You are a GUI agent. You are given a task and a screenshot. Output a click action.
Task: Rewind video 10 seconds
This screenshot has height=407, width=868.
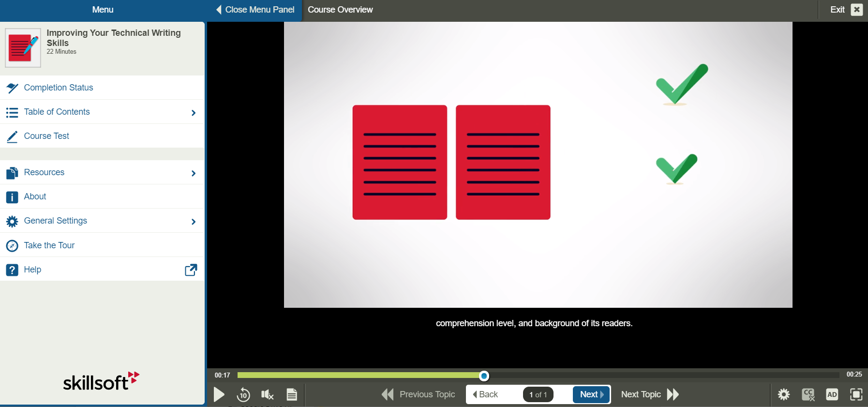click(243, 395)
